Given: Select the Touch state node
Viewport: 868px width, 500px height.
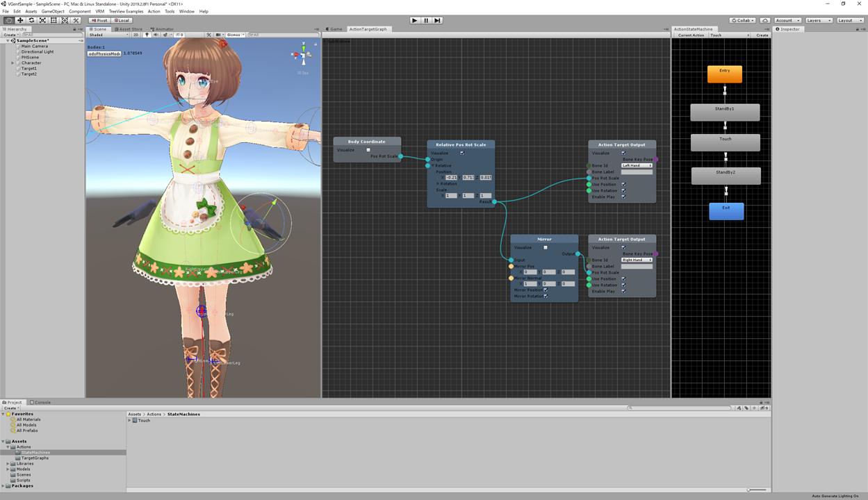Looking at the screenshot, I should [x=725, y=142].
